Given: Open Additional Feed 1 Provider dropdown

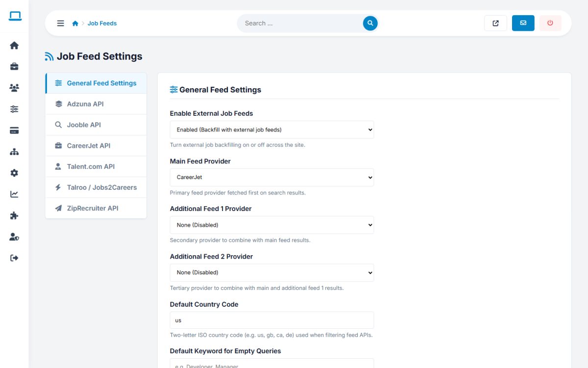Looking at the screenshot, I should [x=272, y=225].
